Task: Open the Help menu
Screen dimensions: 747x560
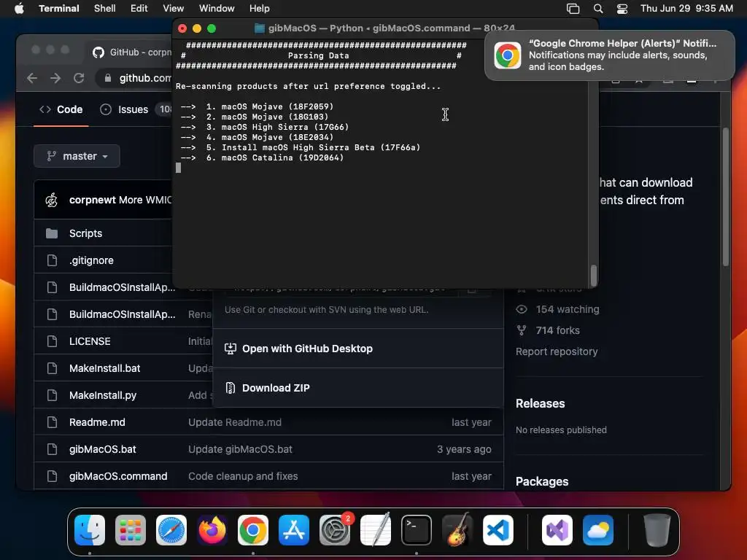Action: click(260, 8)
